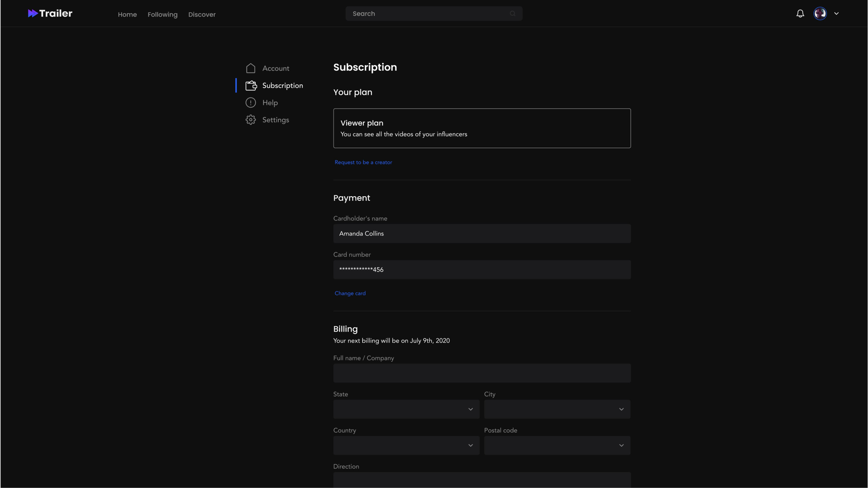
Task: Click the user profile avatar
Action: pyautogui.click(x=820, y=14)
